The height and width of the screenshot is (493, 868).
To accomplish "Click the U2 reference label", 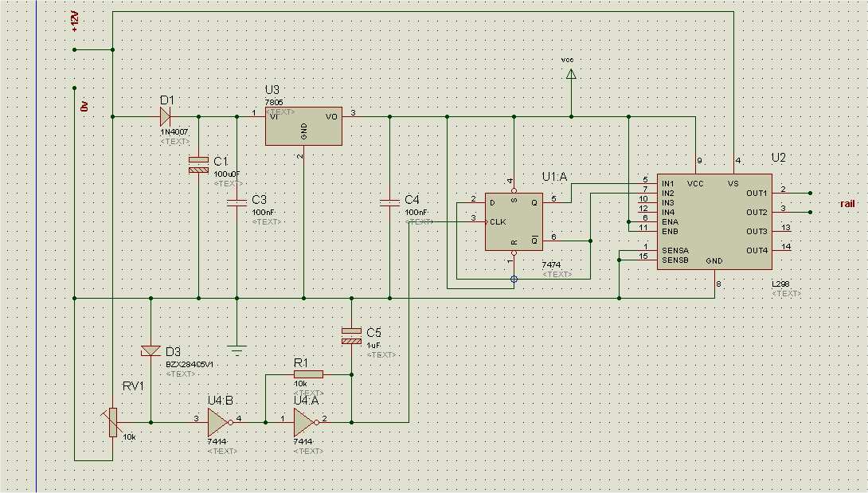I will pos(778,158).
